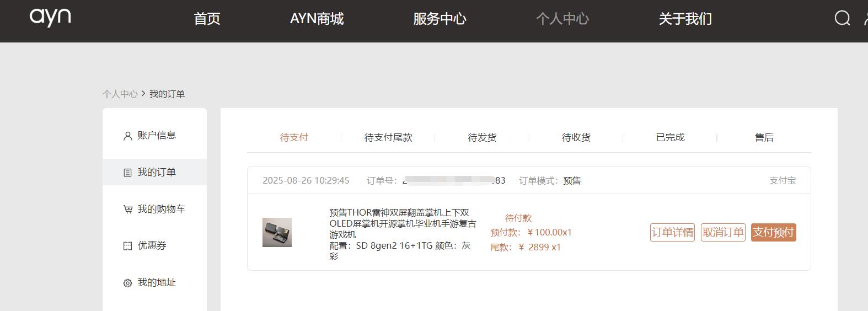Click the 订单号 order number field
This screenshot has height=311, width=868.
[x=436, y=180]
